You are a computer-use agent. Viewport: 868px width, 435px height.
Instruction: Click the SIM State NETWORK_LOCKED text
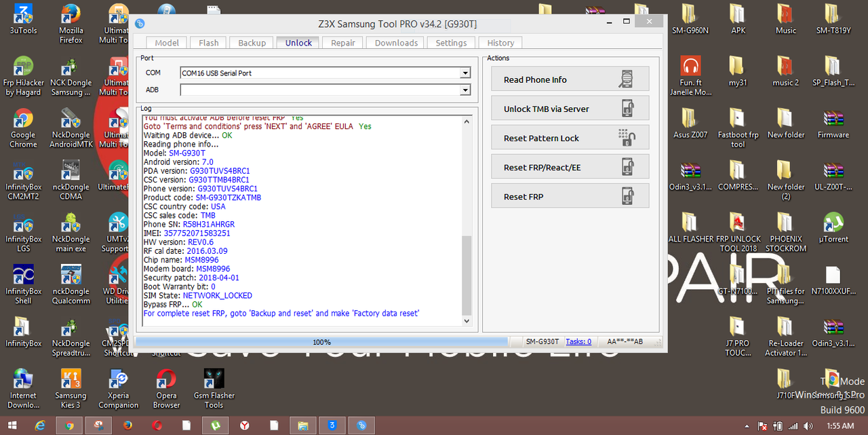[x=217, y=296]
